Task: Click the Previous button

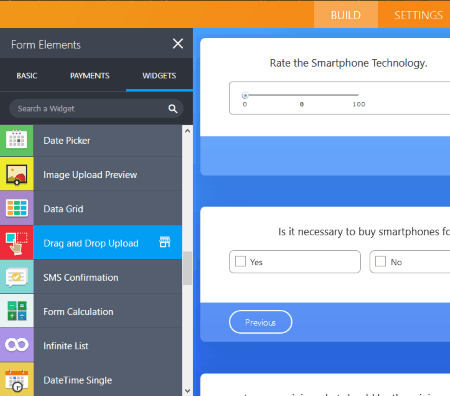Action: pyautogui.click(x=260, y=322)
